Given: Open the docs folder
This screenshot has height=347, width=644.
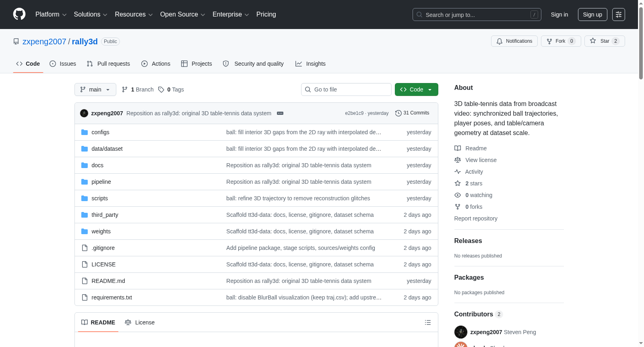Looking at the screenshot, I should [x=97, y=165].
